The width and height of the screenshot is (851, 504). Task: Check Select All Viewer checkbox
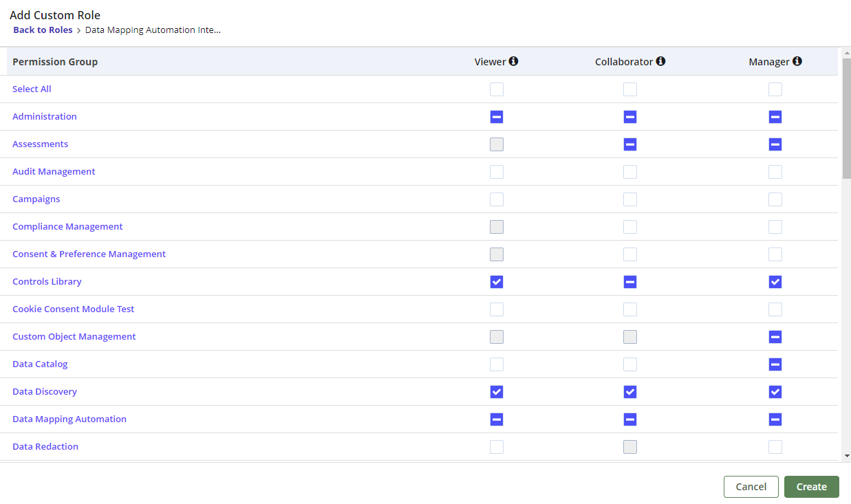point(497,89)
